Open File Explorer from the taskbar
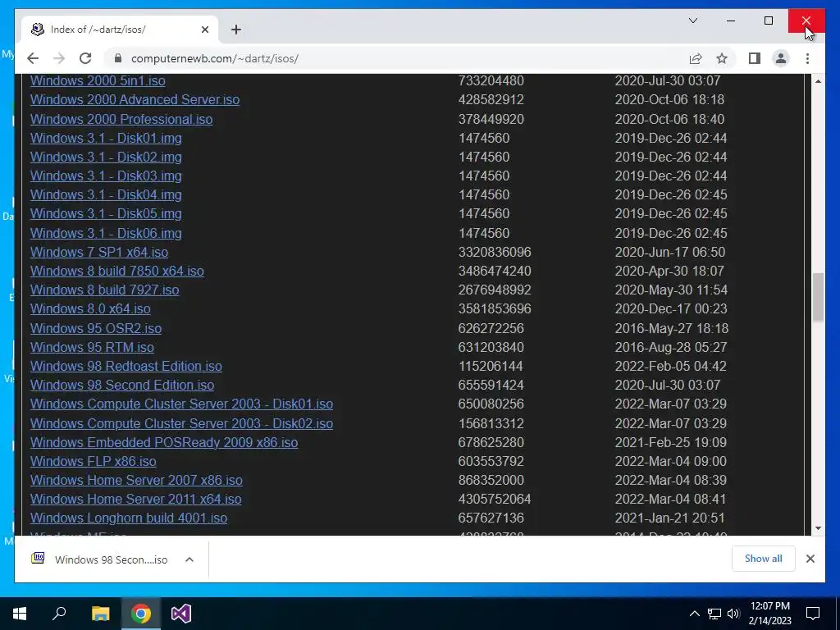The image size is (840, 630). click(x=100, y=614)
